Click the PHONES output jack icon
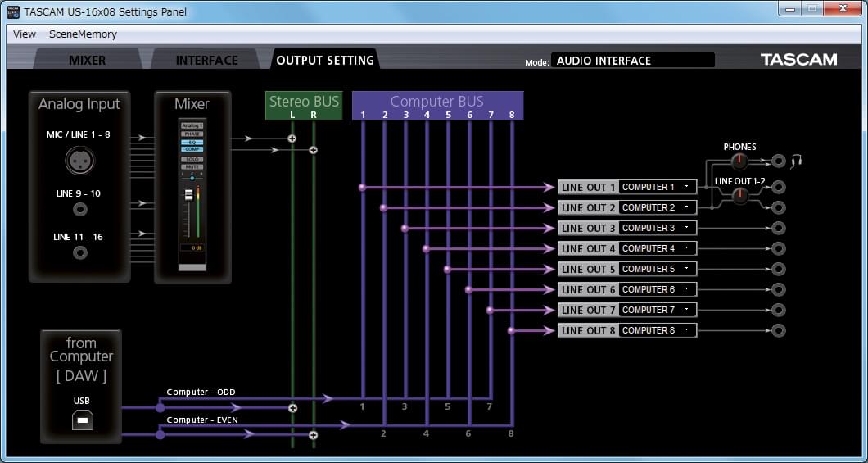 click(778, 161)
